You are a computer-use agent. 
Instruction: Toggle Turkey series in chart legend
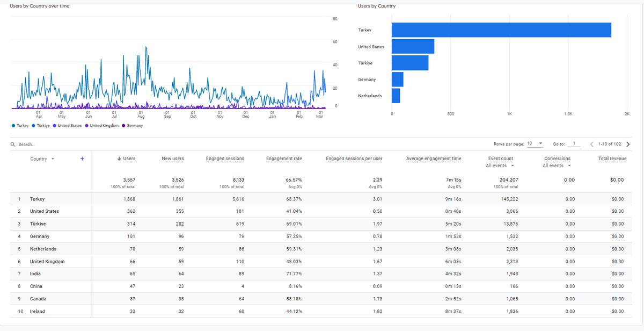[x=20, y=125]
